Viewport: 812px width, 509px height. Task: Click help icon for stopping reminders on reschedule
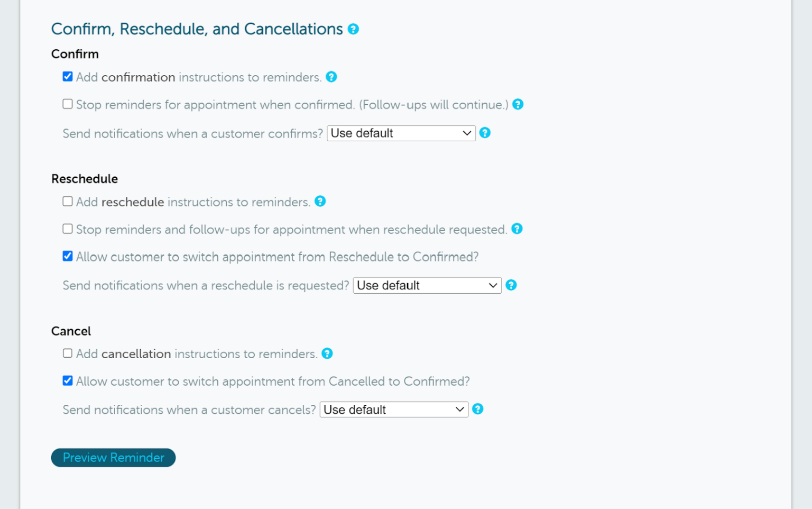pyautogui.click(x=517, y=229)
